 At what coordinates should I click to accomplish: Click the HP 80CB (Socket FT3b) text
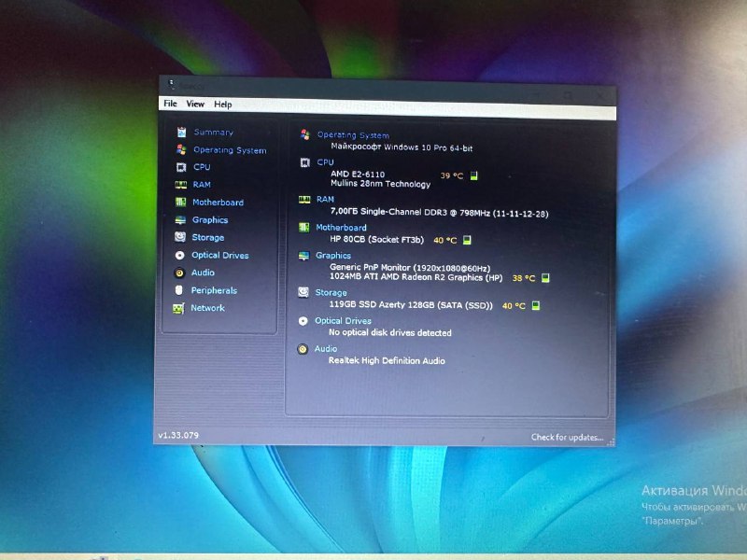(377, 240)
